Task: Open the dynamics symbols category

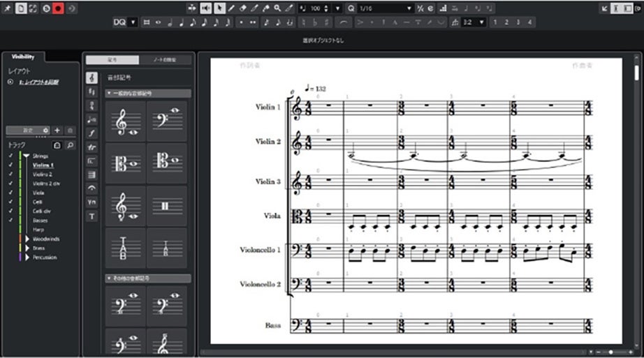Action: click(x=92, y=133)
